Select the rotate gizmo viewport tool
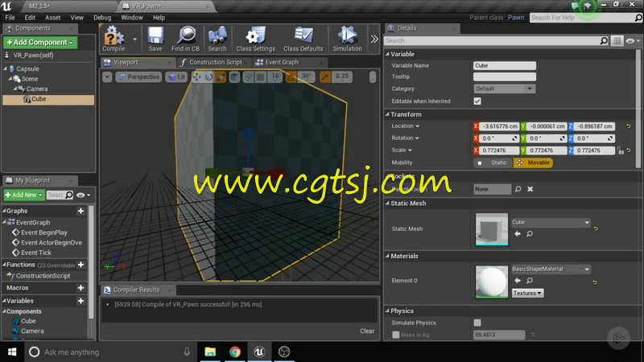644x362 pixels. pos(208,76)
